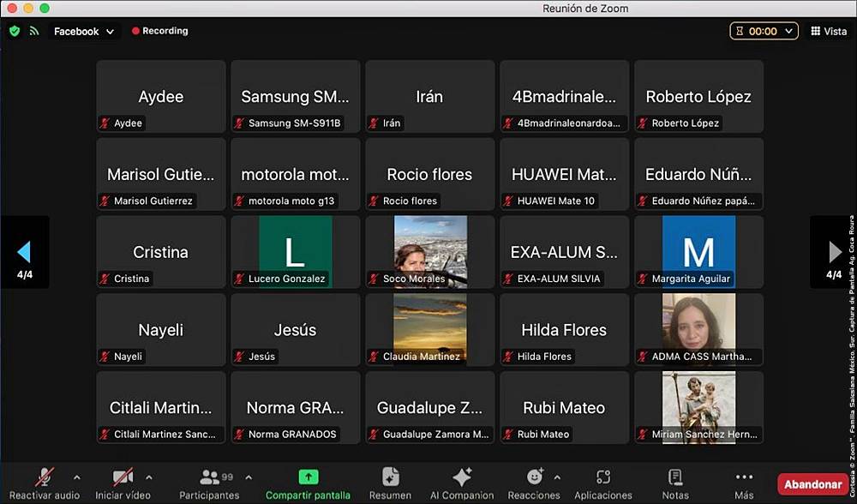Click Eduardo Núñez papá name label
The height and width of the screenshot is (504, 857).
(704, 201)
